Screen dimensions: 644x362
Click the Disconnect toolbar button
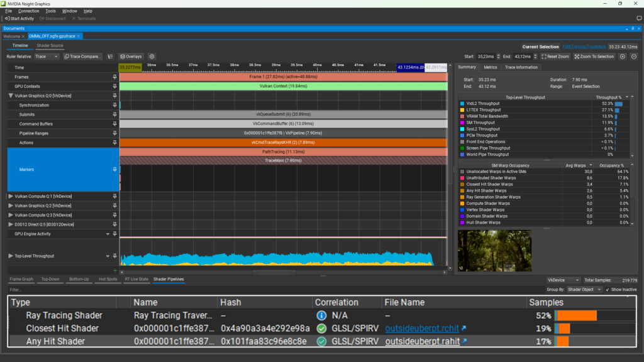pyautogui.click(x=53, y=18)
